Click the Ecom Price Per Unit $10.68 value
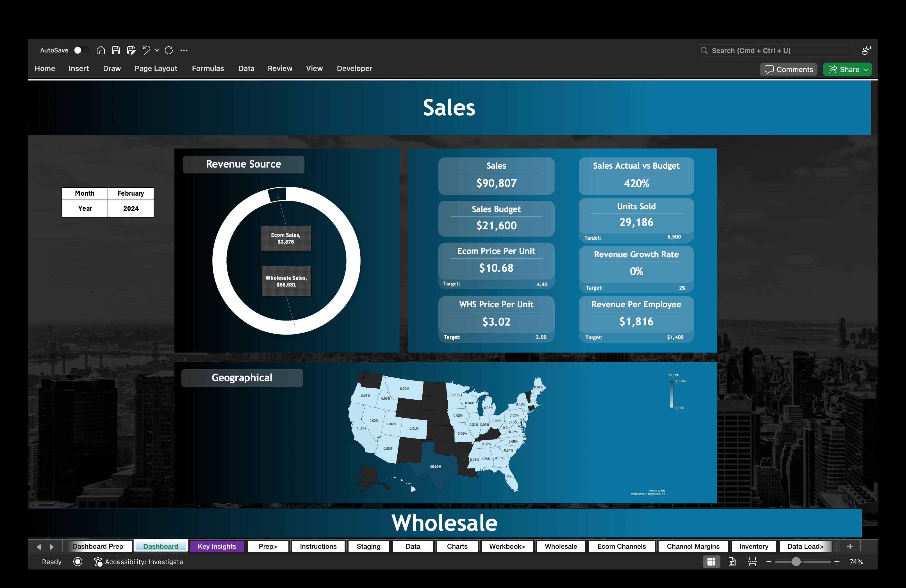906x588 pixels. coord(497,268)
